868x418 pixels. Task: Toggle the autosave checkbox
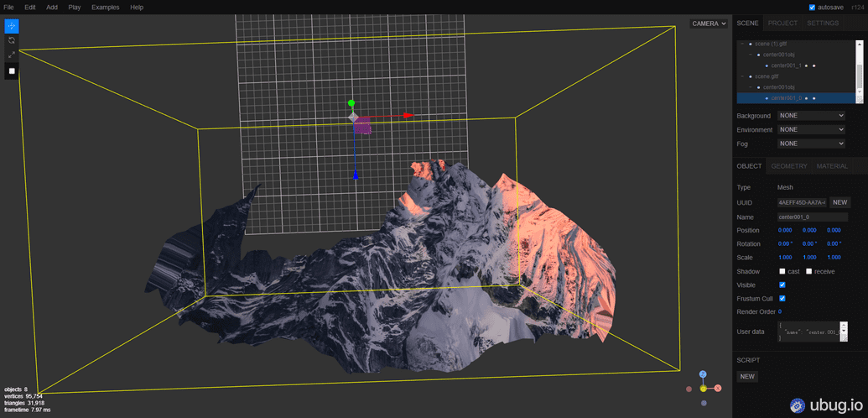click(811, 8)
